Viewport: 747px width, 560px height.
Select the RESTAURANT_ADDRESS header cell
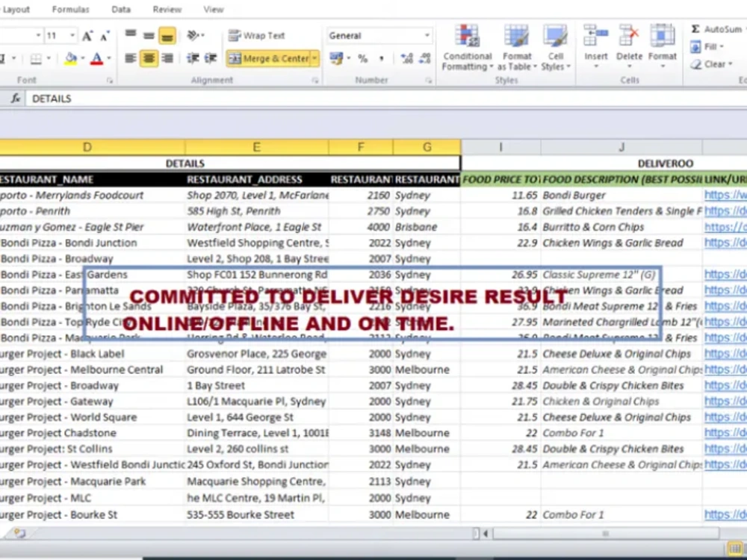257,179
